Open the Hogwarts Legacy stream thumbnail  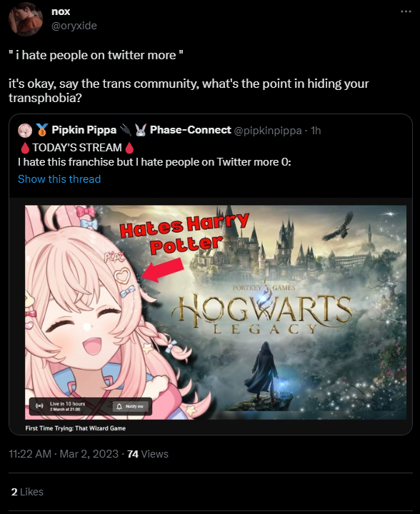click(x=216, y=312)
